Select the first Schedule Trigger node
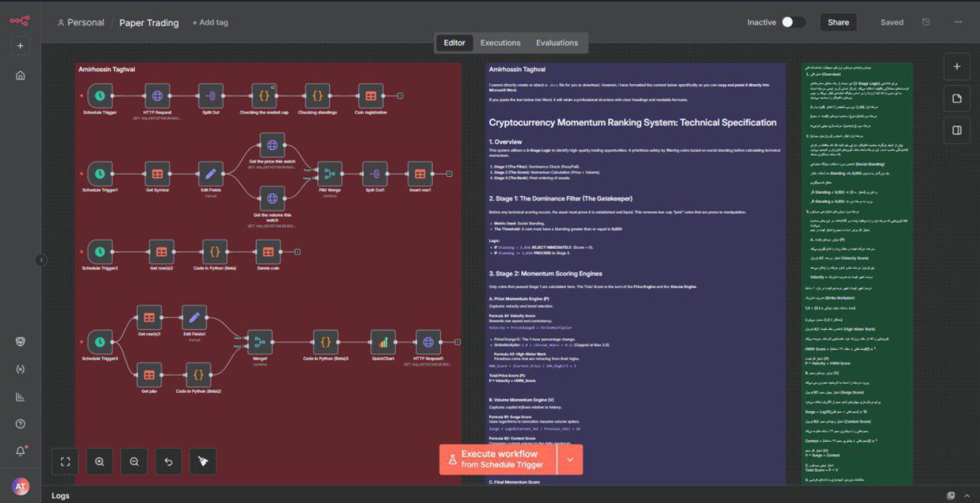This screenshot has height=503, width=980. tap(100, 96)
